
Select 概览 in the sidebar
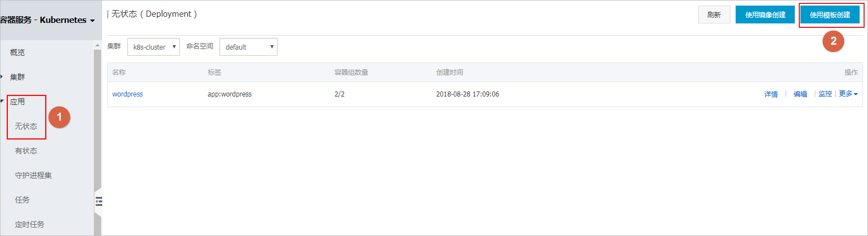pyautogui.click(x=18, y=52)
